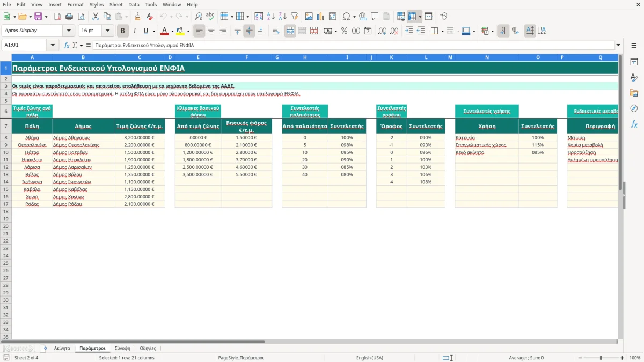Open the background color dropdown arrow
Image resolution: width=644 pixels, height=362 pixels.
tap(188, 31)
